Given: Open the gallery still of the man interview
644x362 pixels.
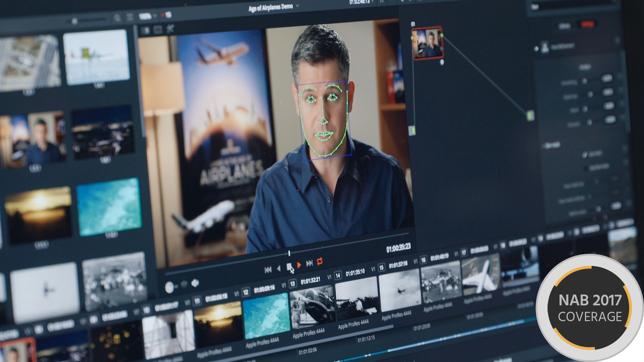Looking at the screenshot, I should pos(33,139).
